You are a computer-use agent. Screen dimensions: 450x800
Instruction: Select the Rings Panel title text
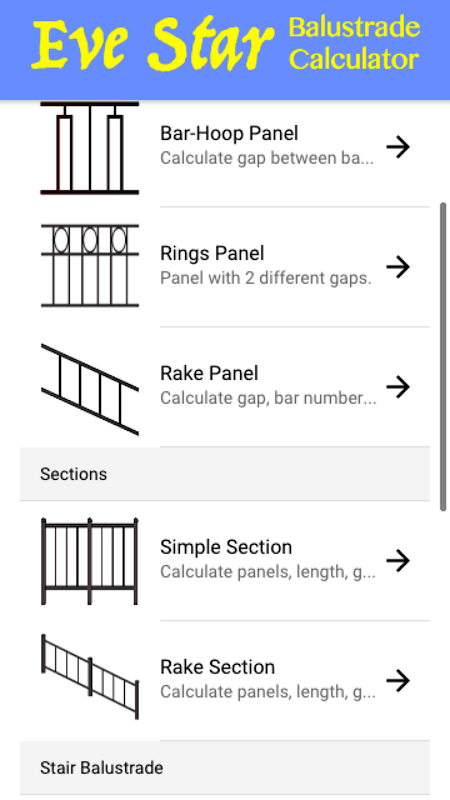(x=212, y=254)
